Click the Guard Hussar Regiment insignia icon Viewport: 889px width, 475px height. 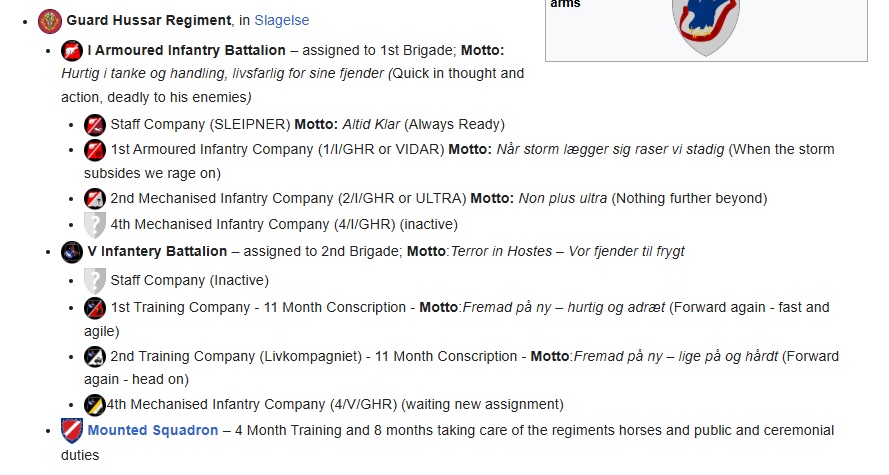[x=50, y=22]
